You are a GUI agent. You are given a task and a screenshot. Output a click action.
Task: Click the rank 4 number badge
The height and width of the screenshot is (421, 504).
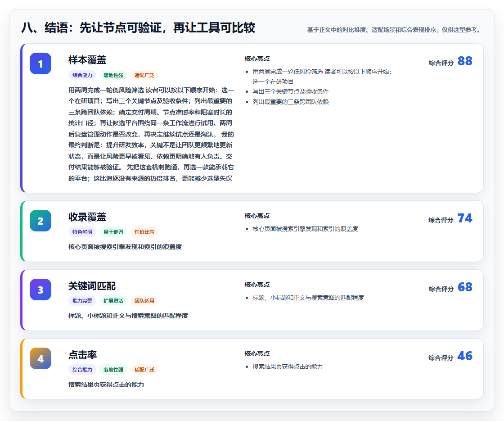pyautogui.click(x=40, y=358)
